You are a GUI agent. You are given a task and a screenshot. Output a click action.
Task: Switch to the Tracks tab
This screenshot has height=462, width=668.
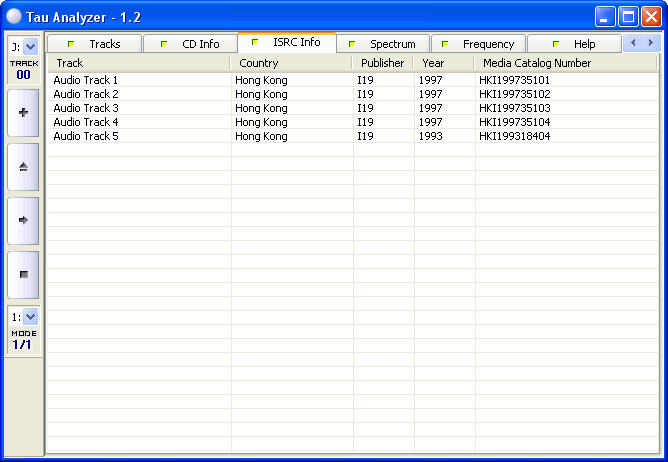click(x=95, y=44)
